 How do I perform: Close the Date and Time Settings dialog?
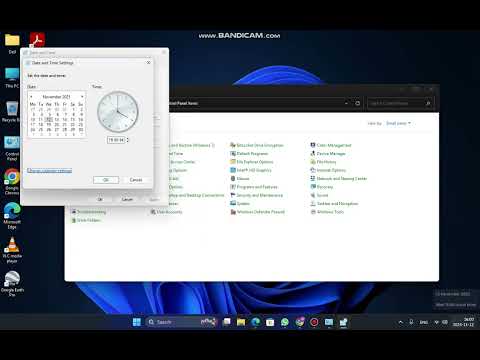(x=148, y=62)
